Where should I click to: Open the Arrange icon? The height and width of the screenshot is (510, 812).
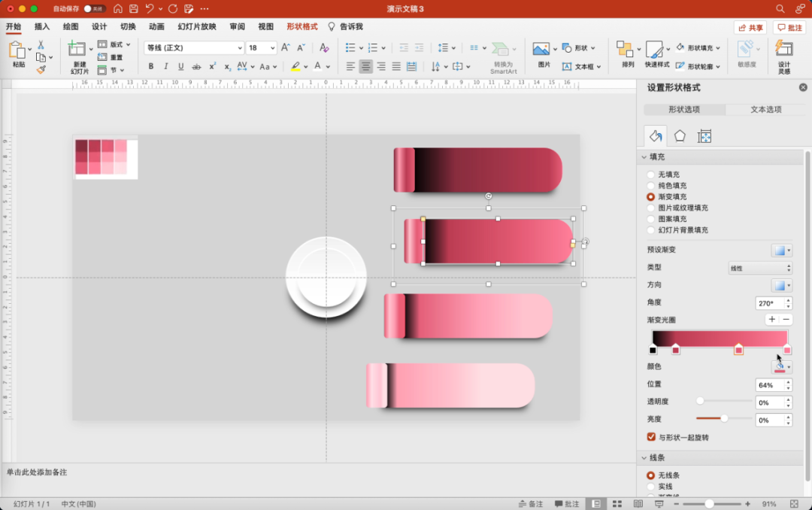coord(624,49)
